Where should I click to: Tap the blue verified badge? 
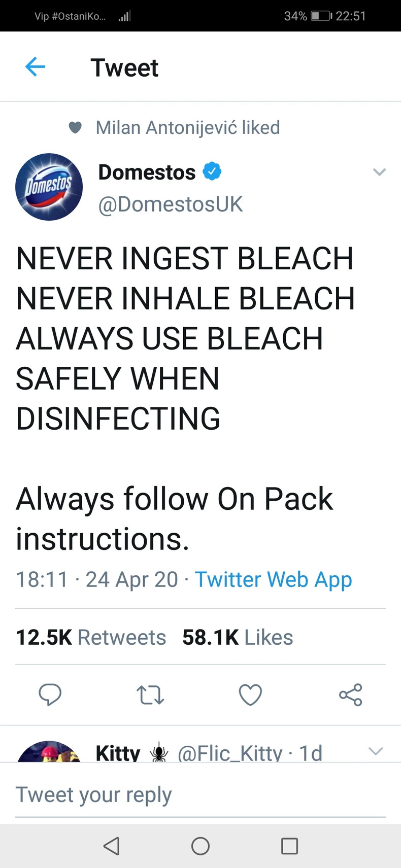point(212,171)
